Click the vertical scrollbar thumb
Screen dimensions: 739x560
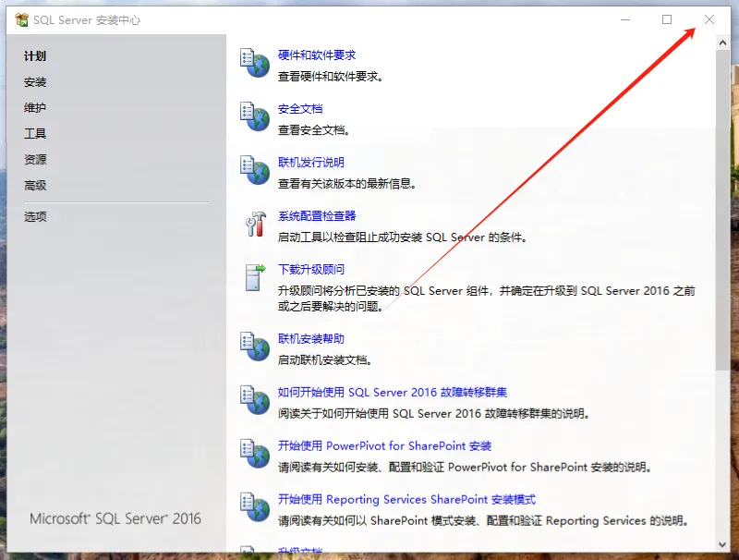722,211
